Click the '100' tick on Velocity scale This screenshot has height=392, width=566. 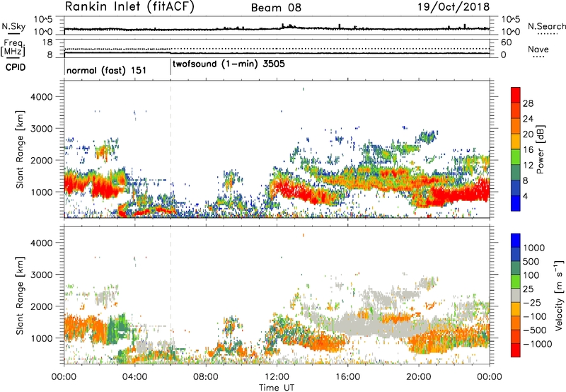(x=531, y=275)
